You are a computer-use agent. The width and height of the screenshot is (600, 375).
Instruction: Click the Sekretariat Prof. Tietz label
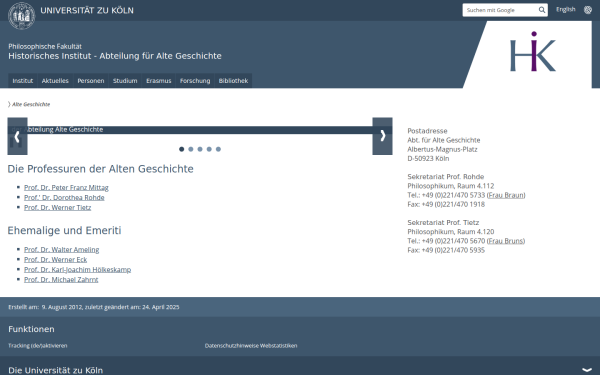click(443, 223)
